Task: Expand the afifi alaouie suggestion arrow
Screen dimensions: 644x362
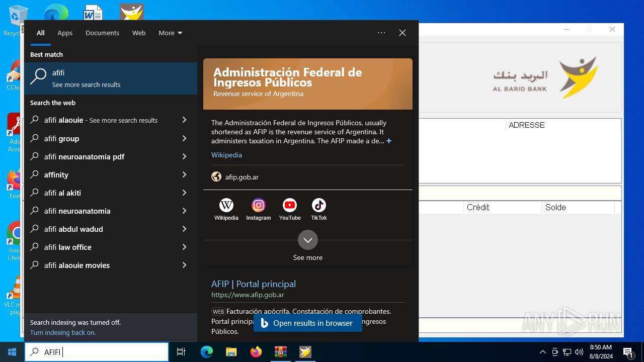Action: tap(184, 120)
